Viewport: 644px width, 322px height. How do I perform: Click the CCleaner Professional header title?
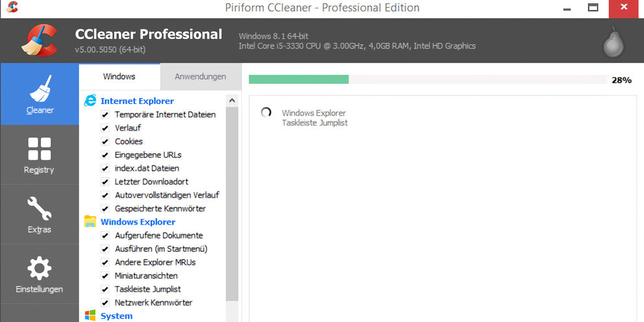coord(148,34)
